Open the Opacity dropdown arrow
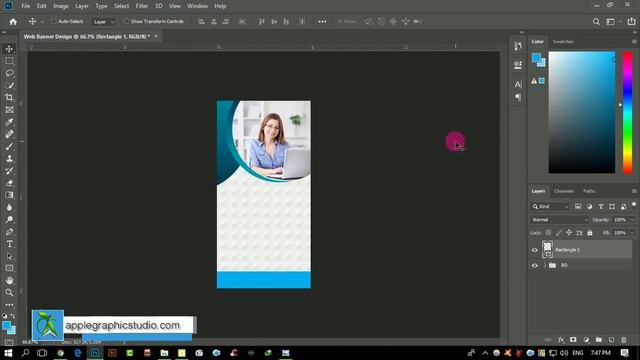The height and width of the screenshot is (360, 640). coord(632,220)
